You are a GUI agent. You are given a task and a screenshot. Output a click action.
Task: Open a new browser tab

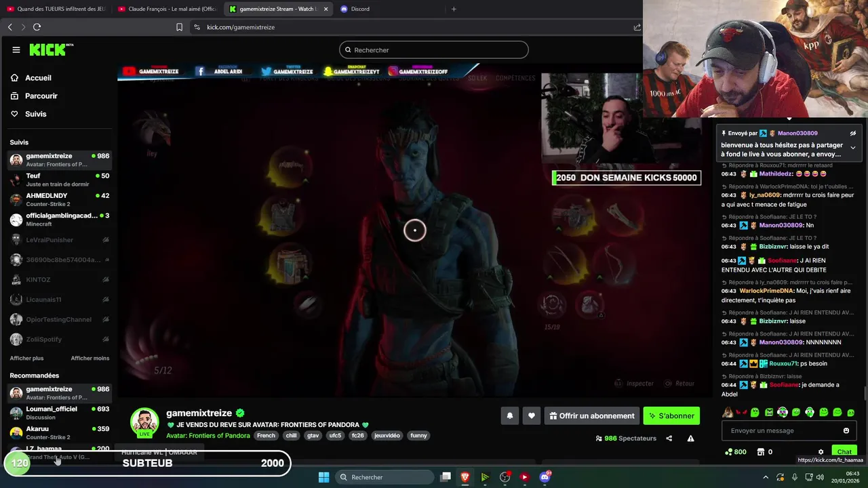click(x=454, y=9)
